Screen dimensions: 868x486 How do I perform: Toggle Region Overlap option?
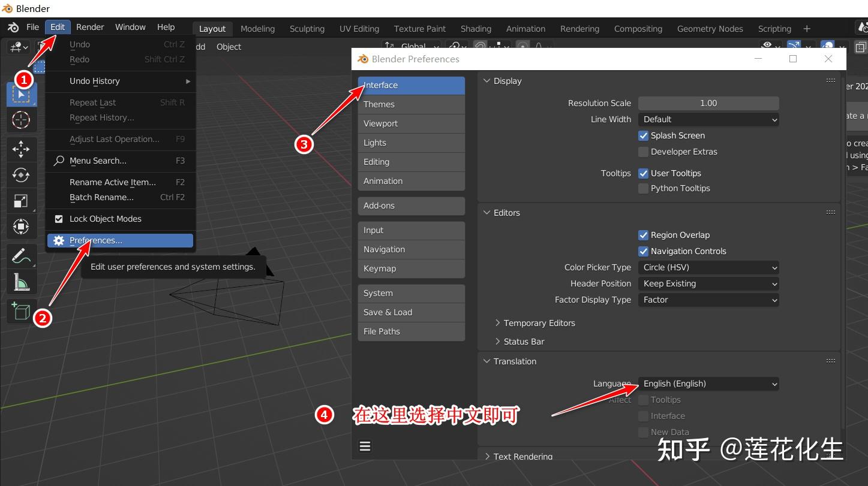644,235
